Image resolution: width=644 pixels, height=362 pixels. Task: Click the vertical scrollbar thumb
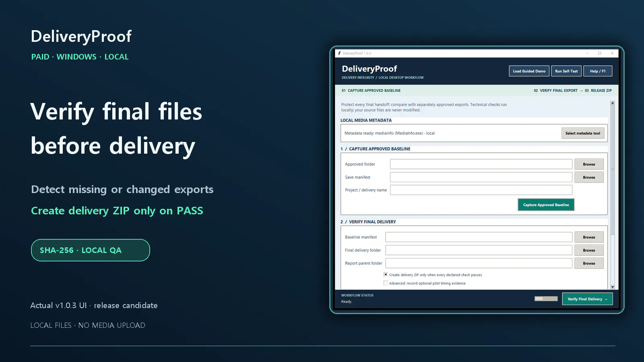613,170
